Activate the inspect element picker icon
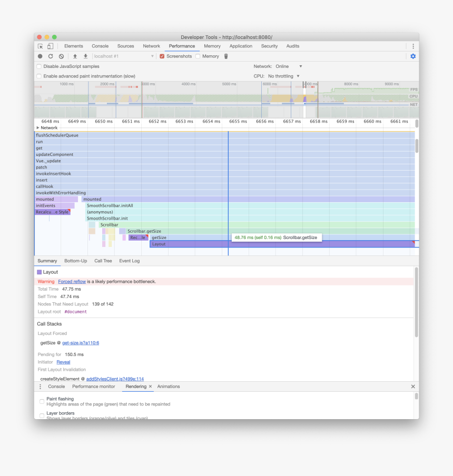This screenshot has height=476, width=453. coord(40,46)
